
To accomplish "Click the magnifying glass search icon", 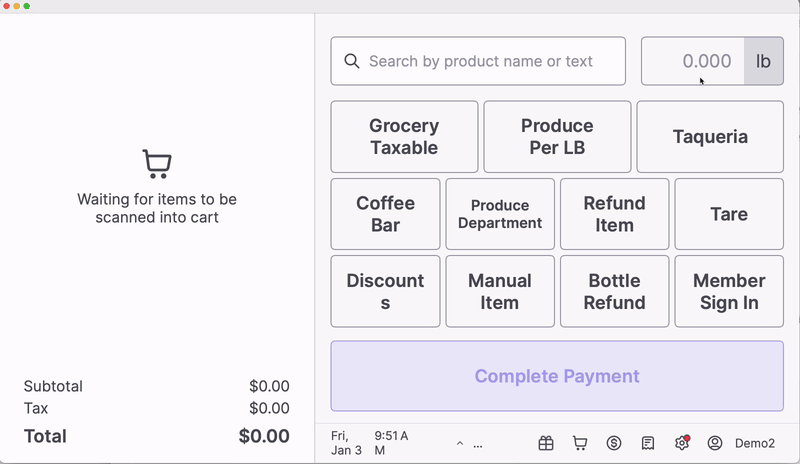I will (352, 61).
